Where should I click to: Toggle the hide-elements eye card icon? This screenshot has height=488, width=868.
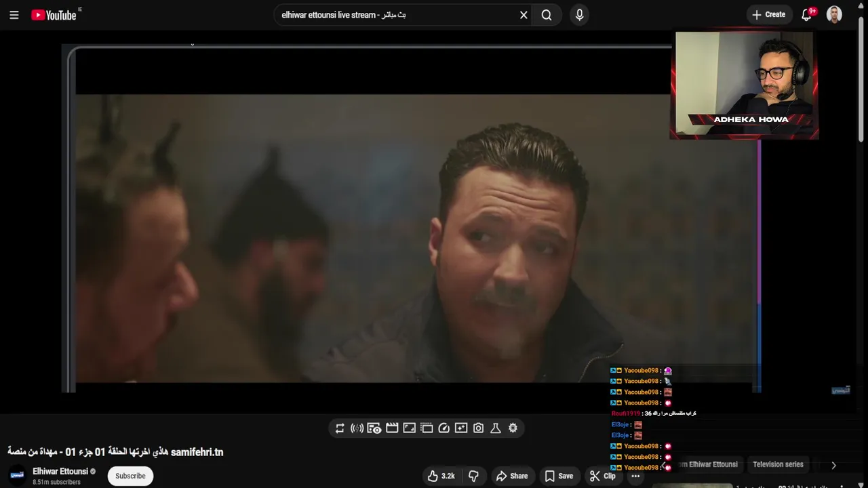pyautogui.click(x=374, y=428)
